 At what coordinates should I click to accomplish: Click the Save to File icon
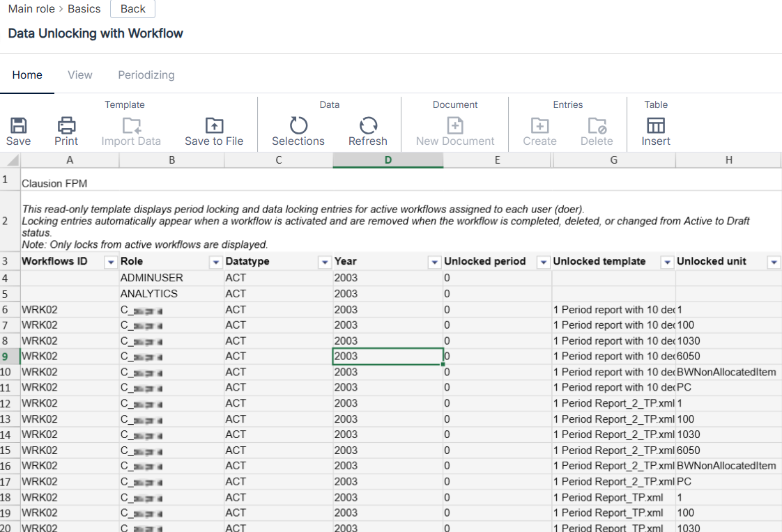214,125
